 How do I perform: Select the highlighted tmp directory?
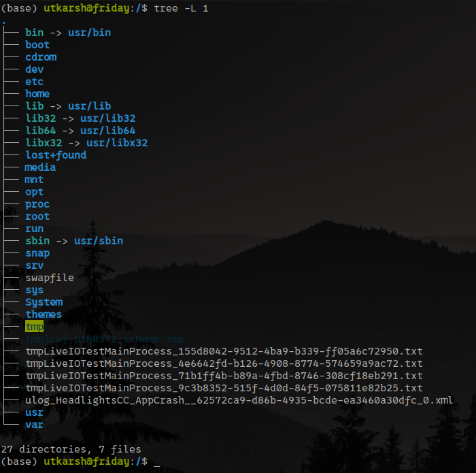[x=34, y=327]
